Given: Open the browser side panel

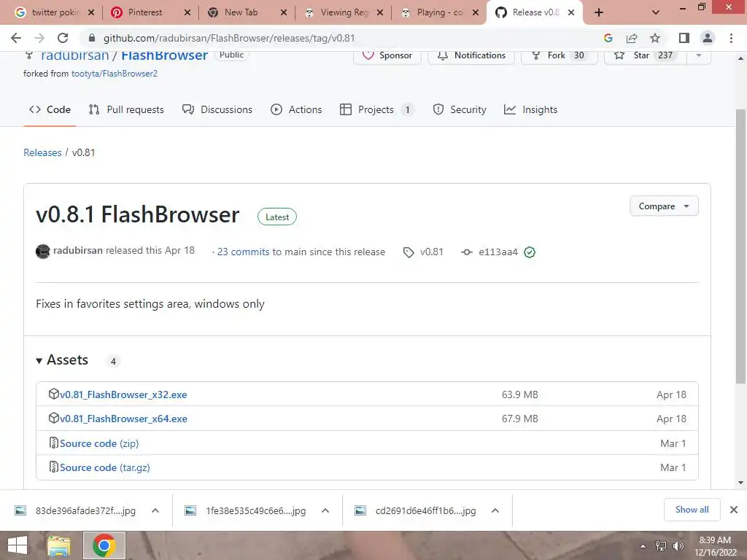Looking at the screenshot, I should tap(684, 38).
